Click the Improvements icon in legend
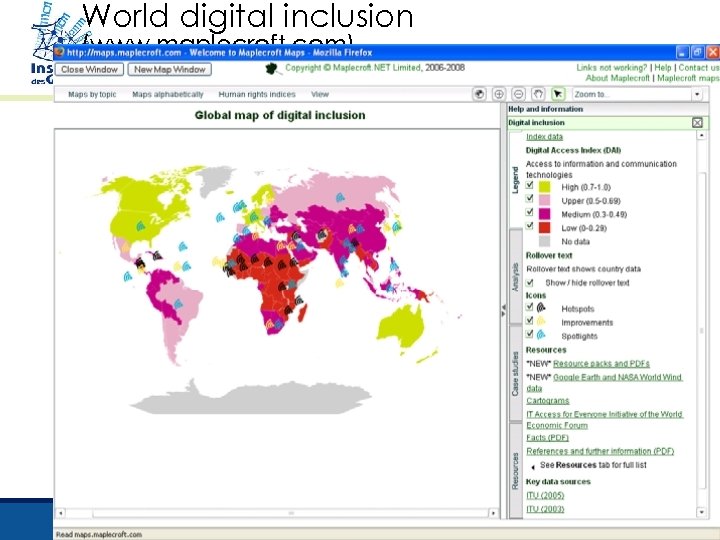This screenshot has width=720, height=540. (541, 321)
